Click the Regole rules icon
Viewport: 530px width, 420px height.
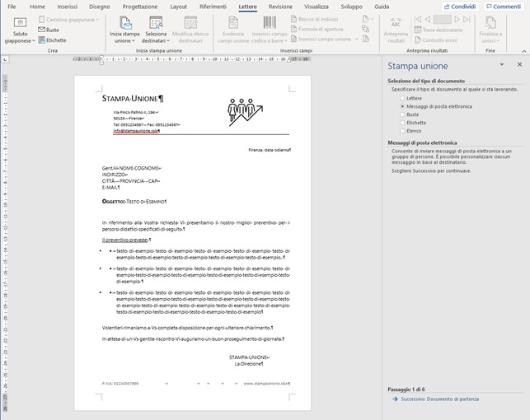365,19
